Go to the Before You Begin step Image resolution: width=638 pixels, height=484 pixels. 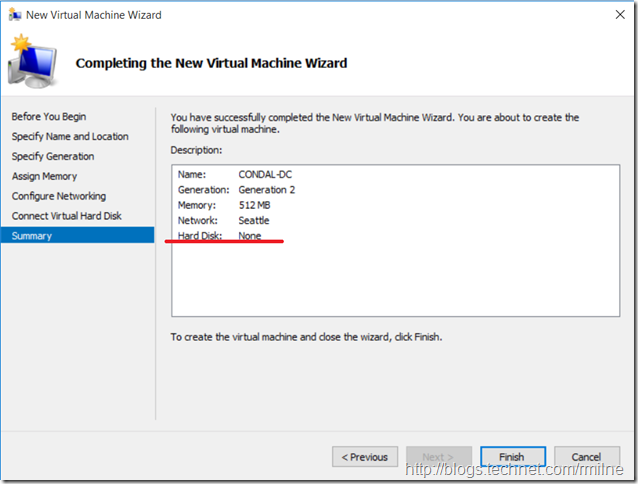coord(48,116)
